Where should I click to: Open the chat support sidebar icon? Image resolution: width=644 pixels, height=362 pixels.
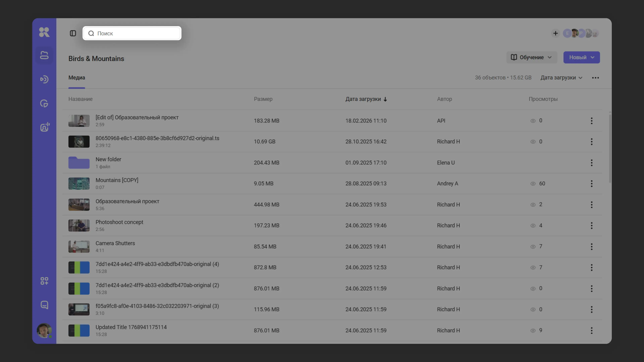(44, 305)
